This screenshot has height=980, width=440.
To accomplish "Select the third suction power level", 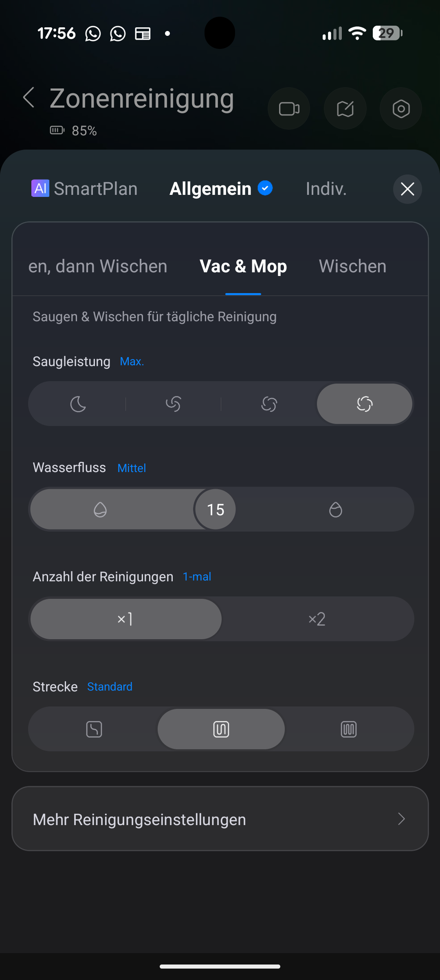I will point(269,404).
